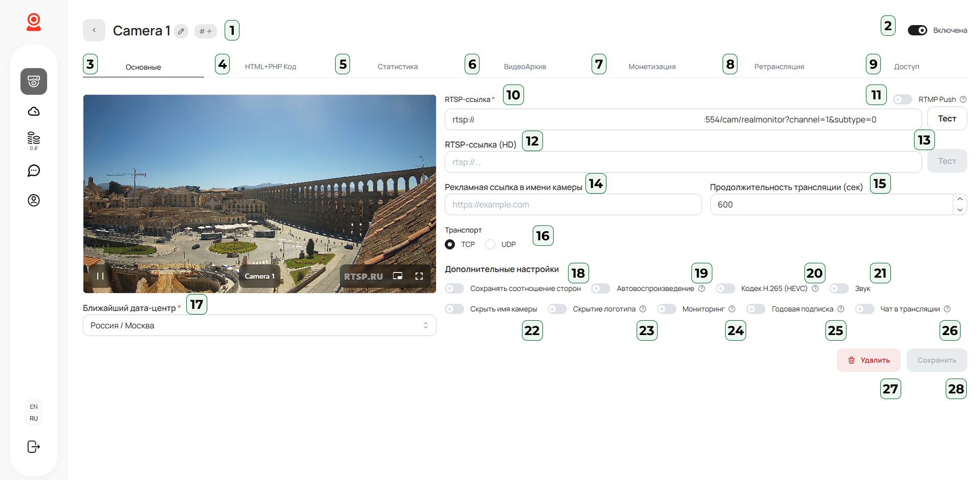Open the user profile icon
The height and width of the screenshot is (480, 980).
pos(34,200)
